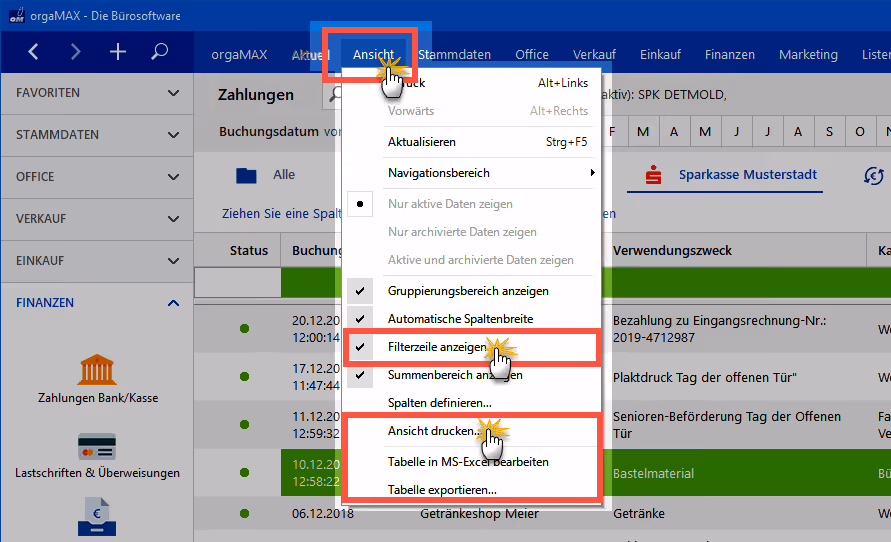
Task: Open the Einkauf menu
Action: (x=660, y=55)
